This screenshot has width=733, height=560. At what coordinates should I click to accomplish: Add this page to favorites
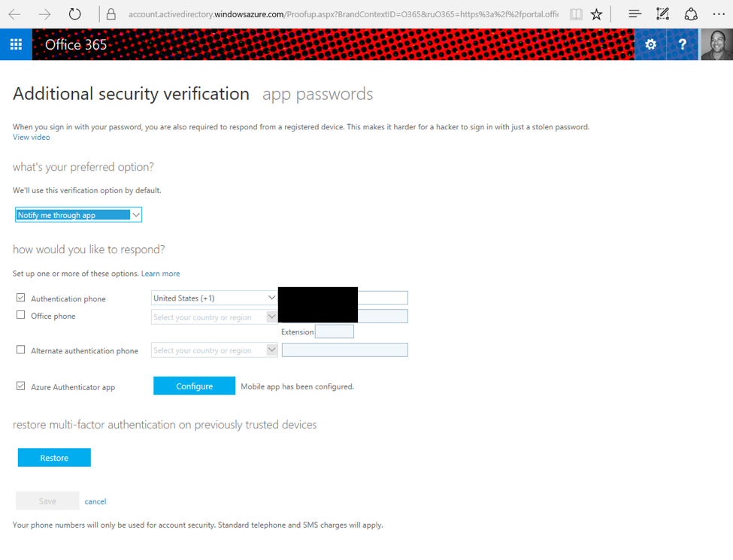click(596, 13)
